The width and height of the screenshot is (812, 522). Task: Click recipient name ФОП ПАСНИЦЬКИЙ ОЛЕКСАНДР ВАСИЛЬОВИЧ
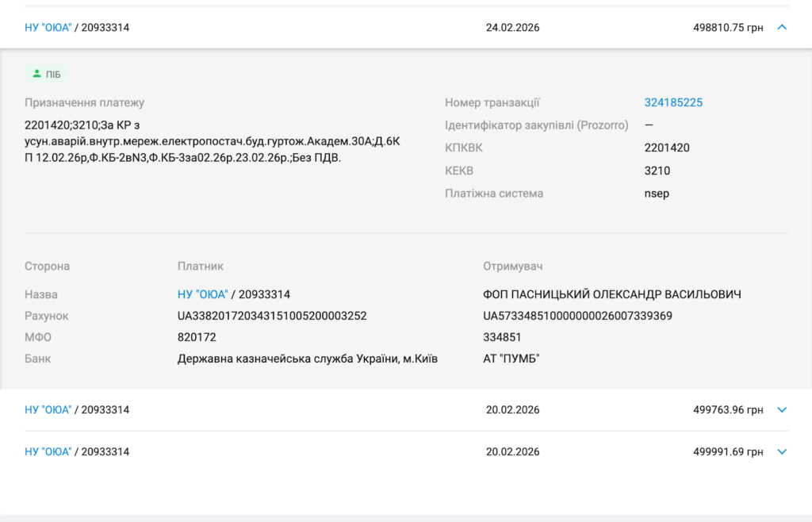click(x=611, y=294)
